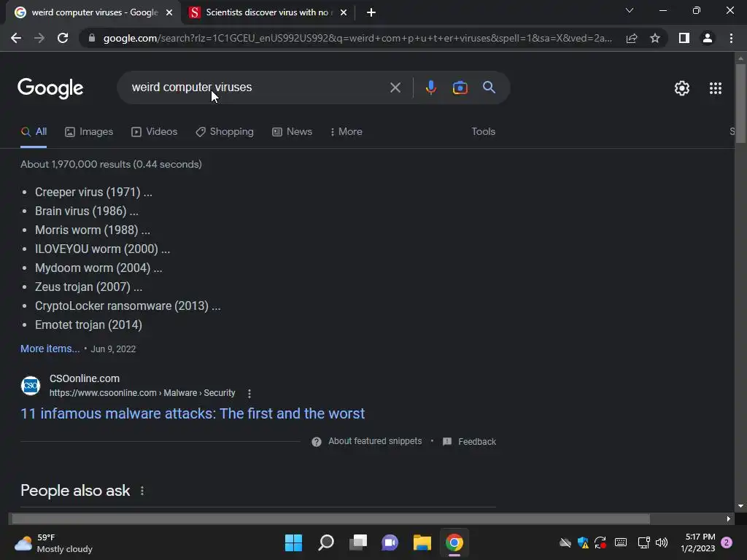Select CryptoLocker ransomware (2013) item
747x560 pixels.
(128, 306)
